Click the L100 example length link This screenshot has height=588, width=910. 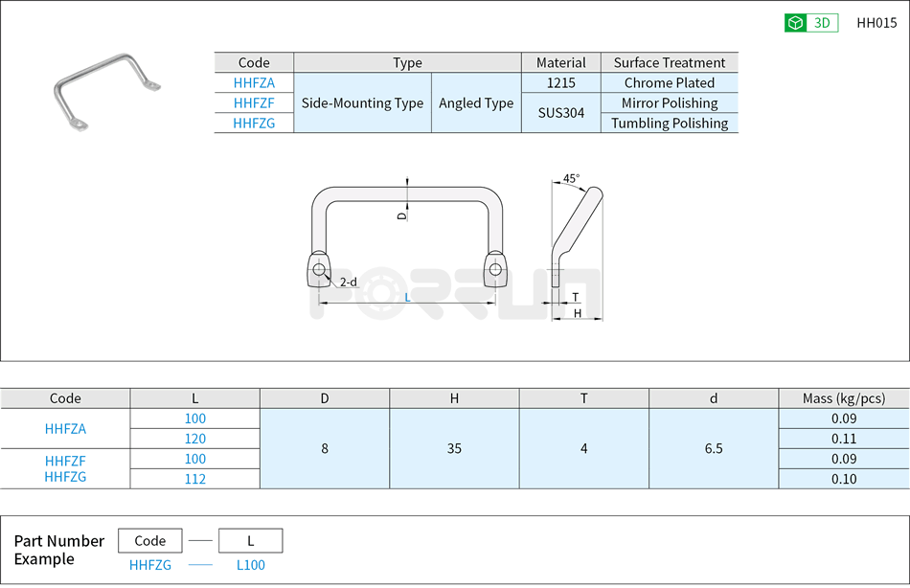pos(250,565)
